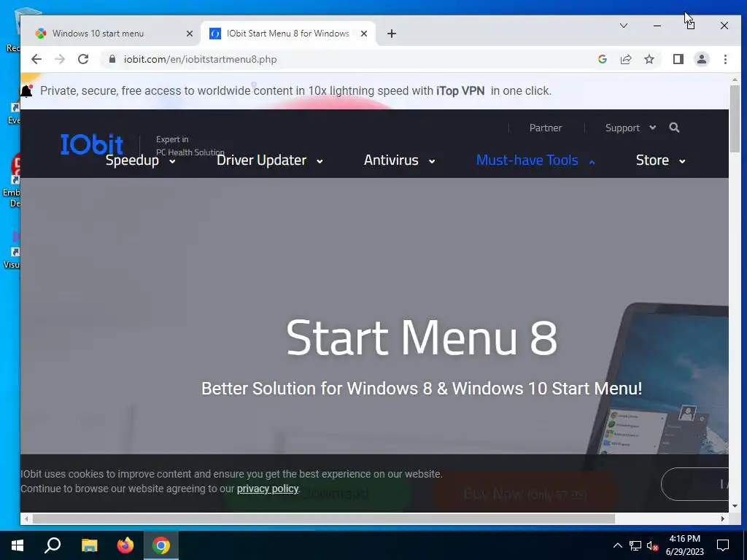Viewport: 747px width, 560px height.
Task: Expand the Antivirus menu
Action: (x=399, y=160)
